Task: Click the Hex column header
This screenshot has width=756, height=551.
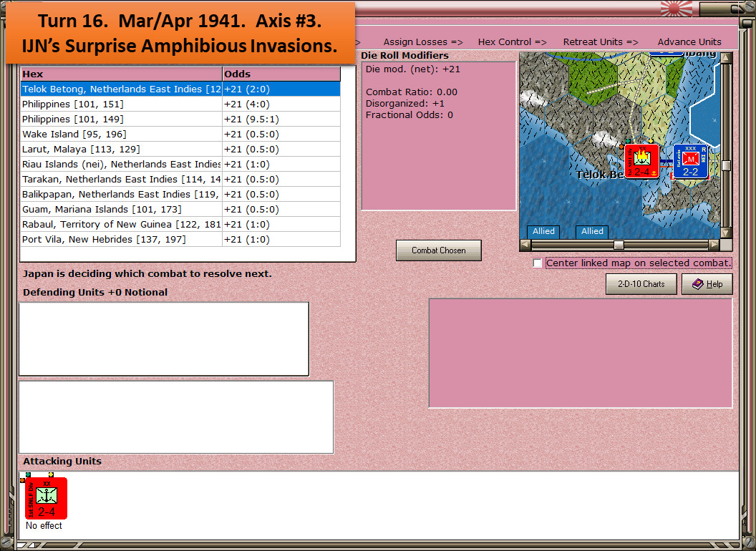Action: tap(121, 74)
